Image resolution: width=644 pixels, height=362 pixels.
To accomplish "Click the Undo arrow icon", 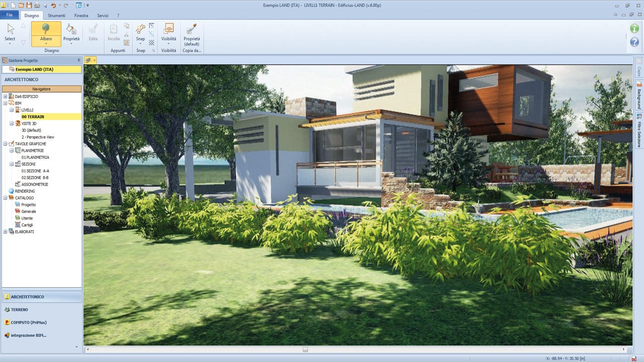I will pos(54,5).
